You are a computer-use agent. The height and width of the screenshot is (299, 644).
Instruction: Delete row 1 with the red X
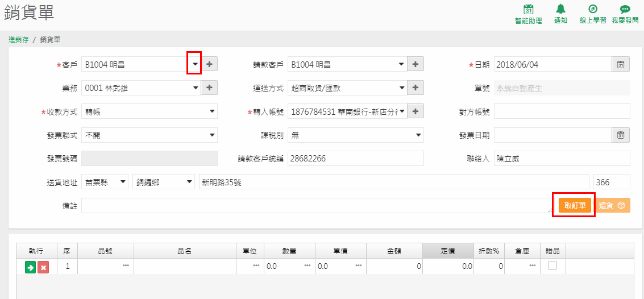click(43, 267)
